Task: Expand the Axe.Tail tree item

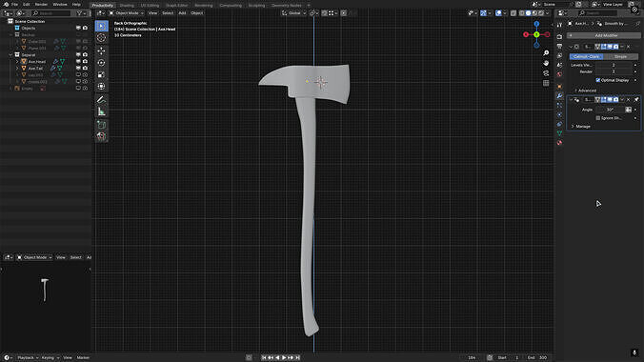Action: click(x=17, y=69)
